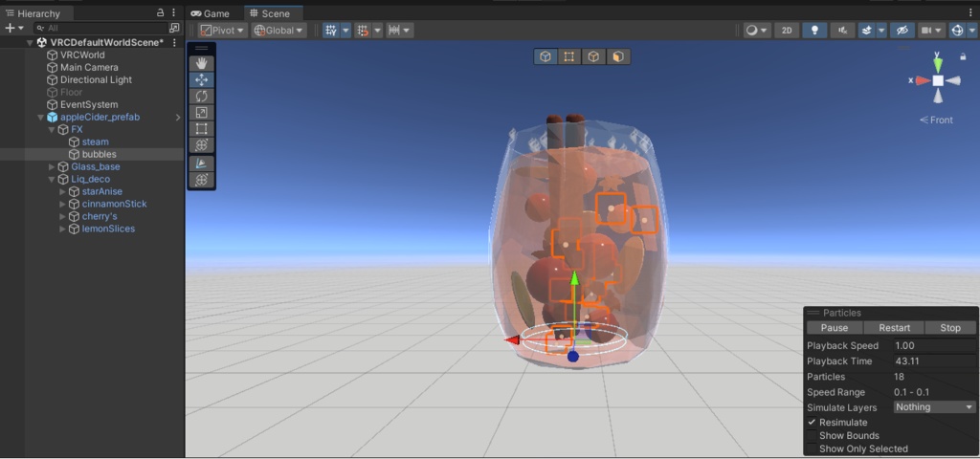Viewport: 980px width, 459px height.
Task: Toggle the orientation gizmo lock icon
Action: pyautogui.click(x=963, y=56)
